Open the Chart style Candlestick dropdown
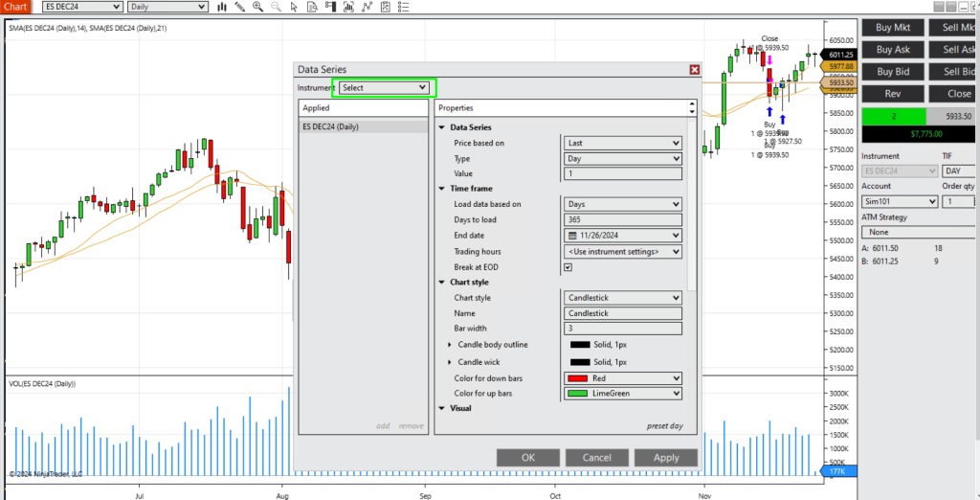This screenshot has height=500, width=980. coord(622,298)
